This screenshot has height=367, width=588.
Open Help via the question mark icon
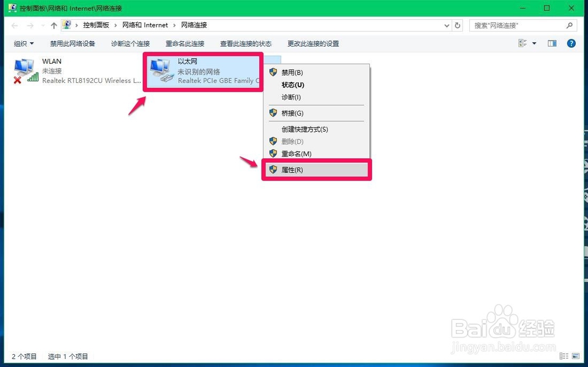572,43
